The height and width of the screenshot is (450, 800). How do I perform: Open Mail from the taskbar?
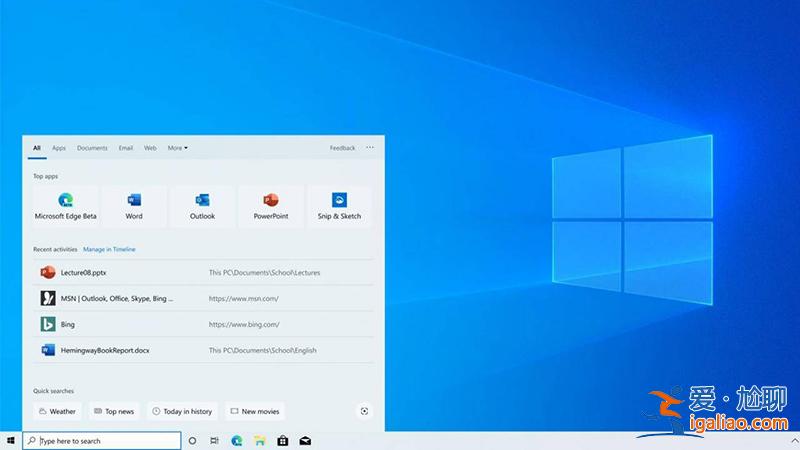pyautogui.click(x=305, y=441)
